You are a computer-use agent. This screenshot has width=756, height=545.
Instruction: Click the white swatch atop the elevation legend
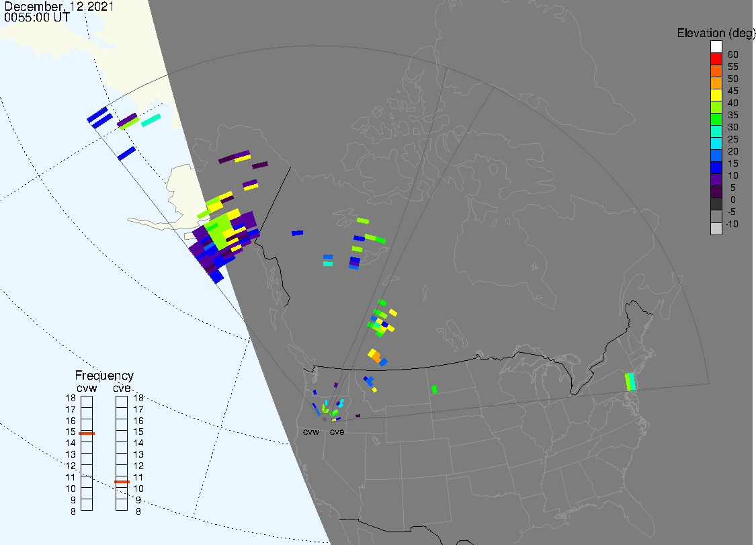click(716, 47)
